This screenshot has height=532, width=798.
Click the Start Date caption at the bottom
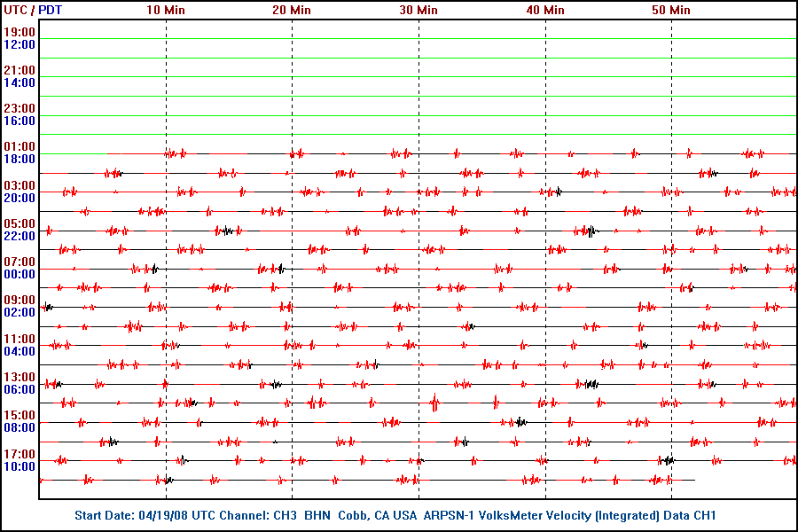pyautogui.click(x=395, y=515)
